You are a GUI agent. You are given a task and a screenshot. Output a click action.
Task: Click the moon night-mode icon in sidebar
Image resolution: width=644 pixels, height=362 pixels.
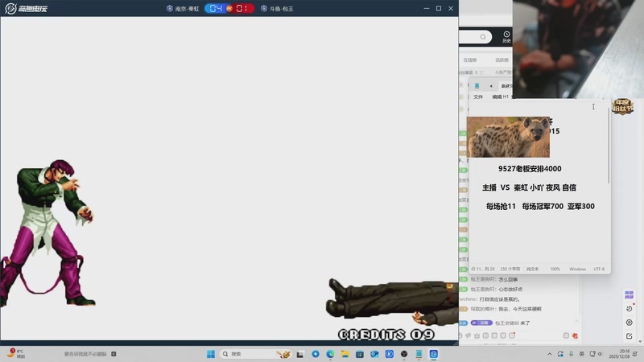click(x=630, y=308)
